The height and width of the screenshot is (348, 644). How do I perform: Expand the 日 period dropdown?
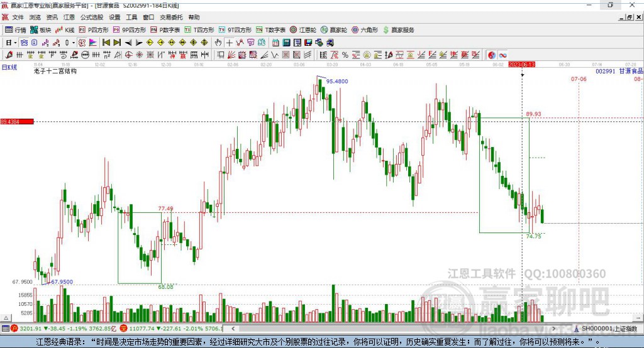15,43
